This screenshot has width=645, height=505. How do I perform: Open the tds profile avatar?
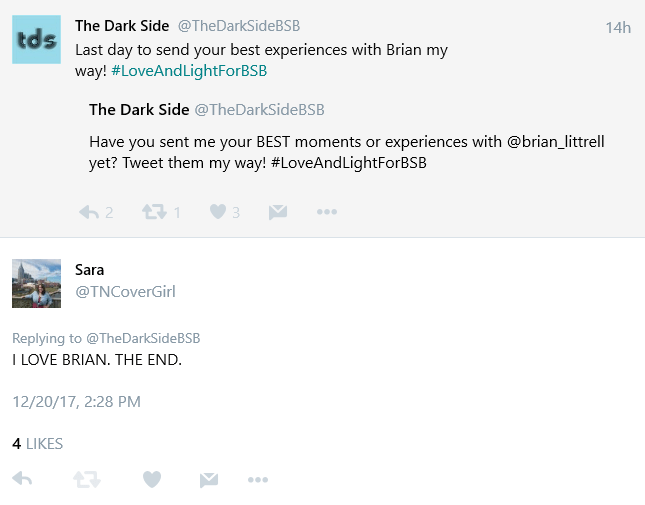[36, 39]
